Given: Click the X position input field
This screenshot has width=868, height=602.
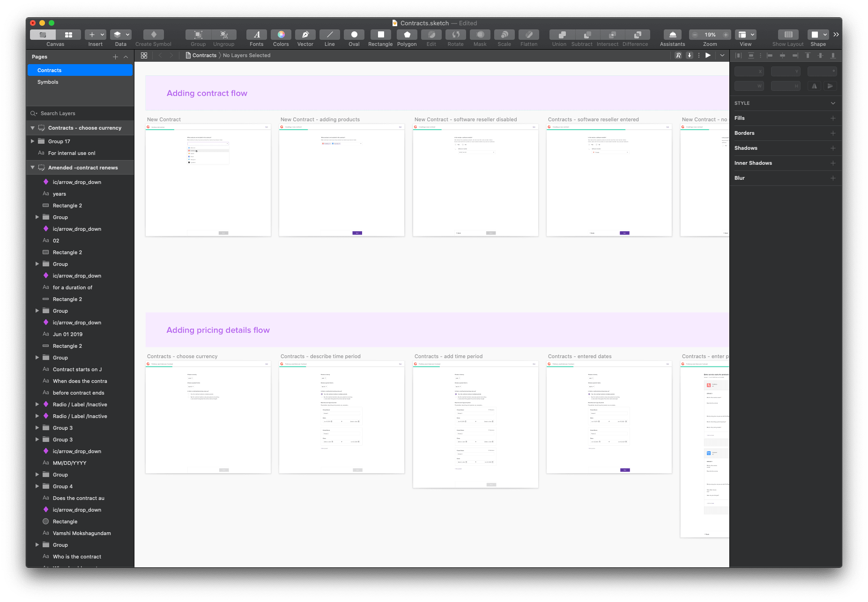Looking at the screenshot, I should click(749, 71).
